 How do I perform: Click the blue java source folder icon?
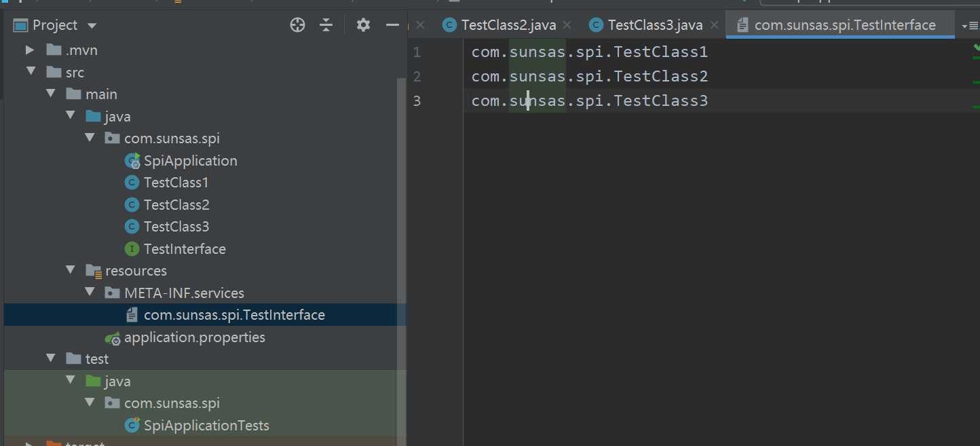(x=93, y=116)
